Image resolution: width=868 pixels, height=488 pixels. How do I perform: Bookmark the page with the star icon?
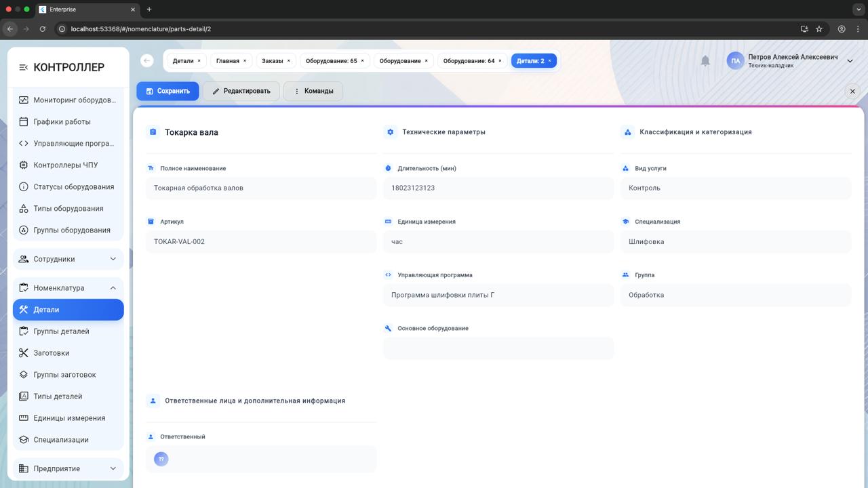click(x=819, y=29)
